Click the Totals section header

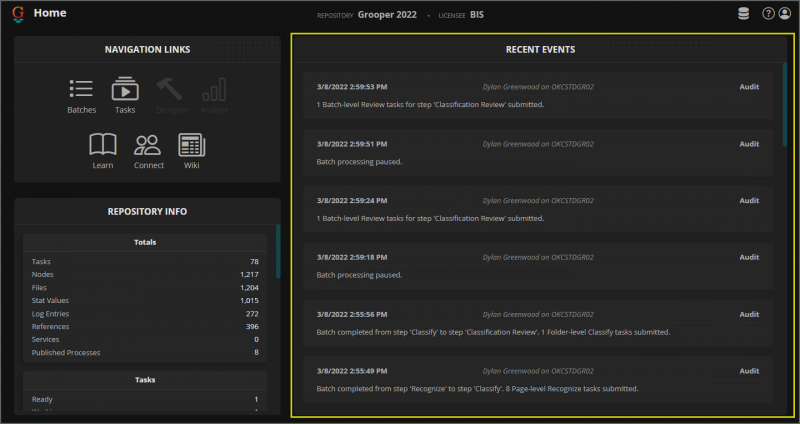[145, 242]
